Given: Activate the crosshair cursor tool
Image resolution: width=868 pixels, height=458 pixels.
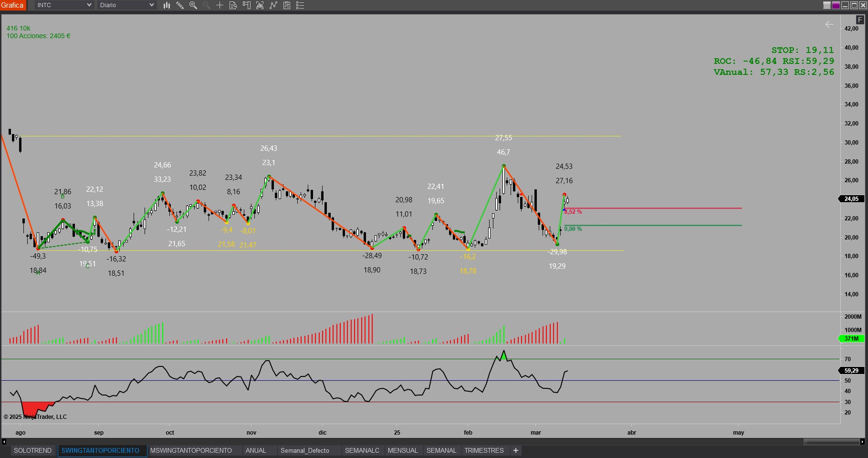Looking at the screenshot, I should click(x=220, y=5).
